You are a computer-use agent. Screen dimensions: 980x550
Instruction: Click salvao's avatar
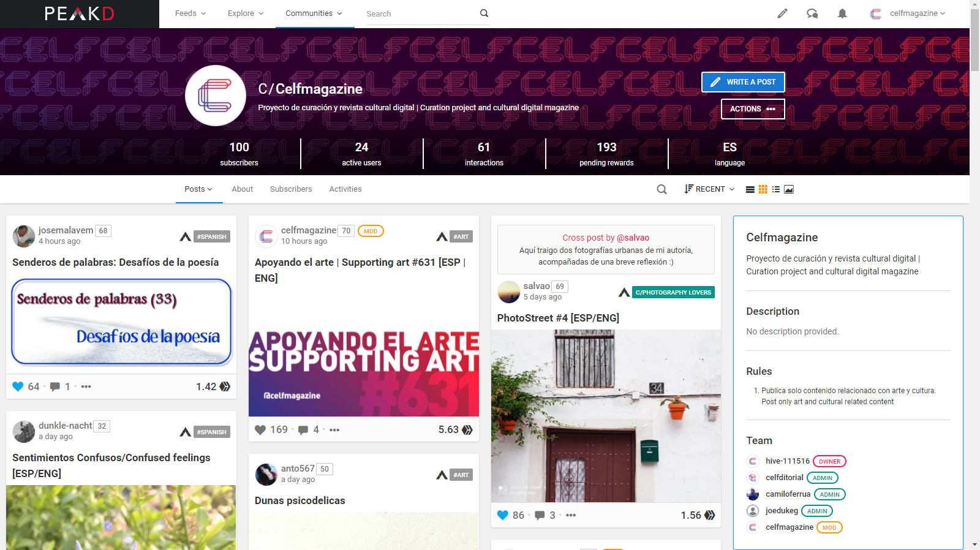point(508,292)
